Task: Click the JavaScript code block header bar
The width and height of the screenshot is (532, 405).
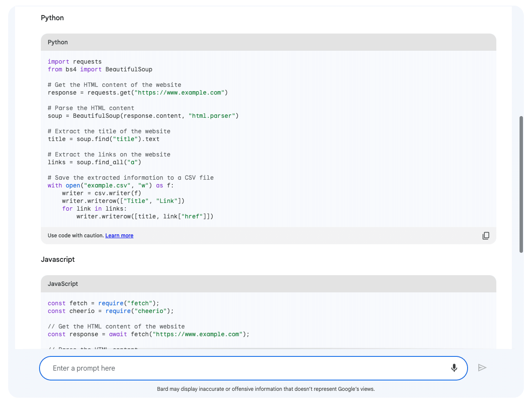Action: (x=268, y=284)
